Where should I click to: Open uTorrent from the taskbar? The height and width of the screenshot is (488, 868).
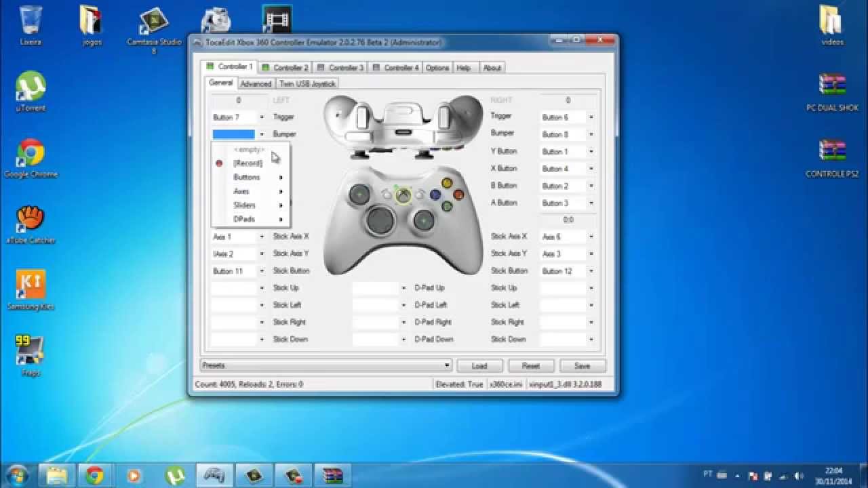coord(174,474)
